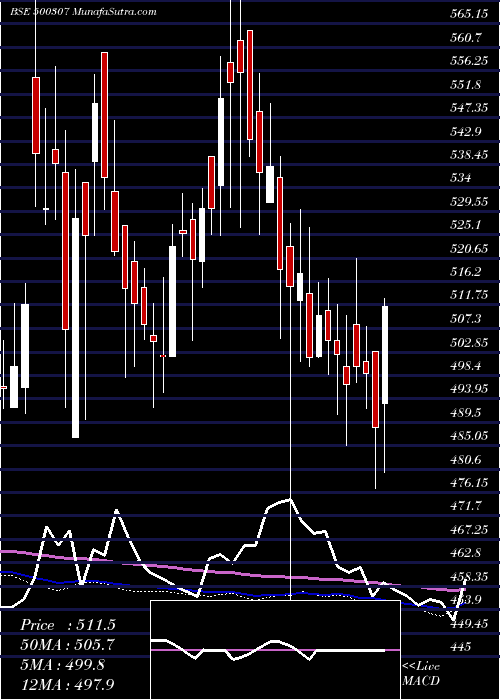Click the 529.55 price axis label
Viewport: 500px width, 700px height.
point(469,202)
